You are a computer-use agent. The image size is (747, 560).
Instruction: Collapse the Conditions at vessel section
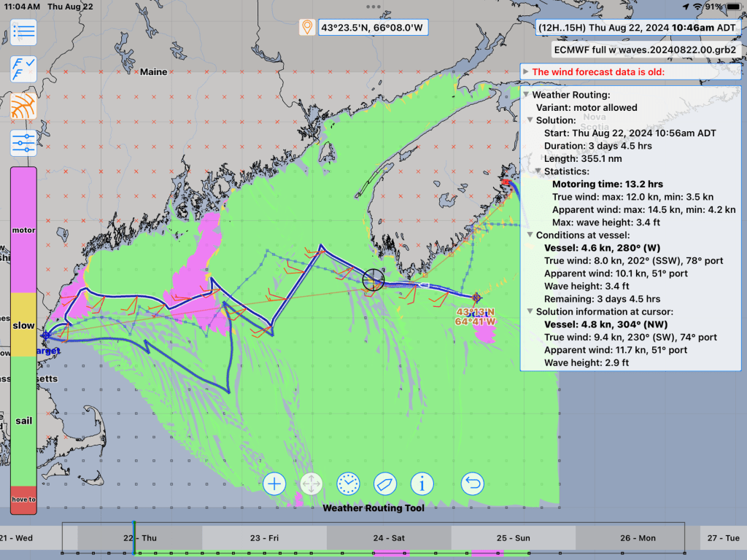[x=530, y=236]
